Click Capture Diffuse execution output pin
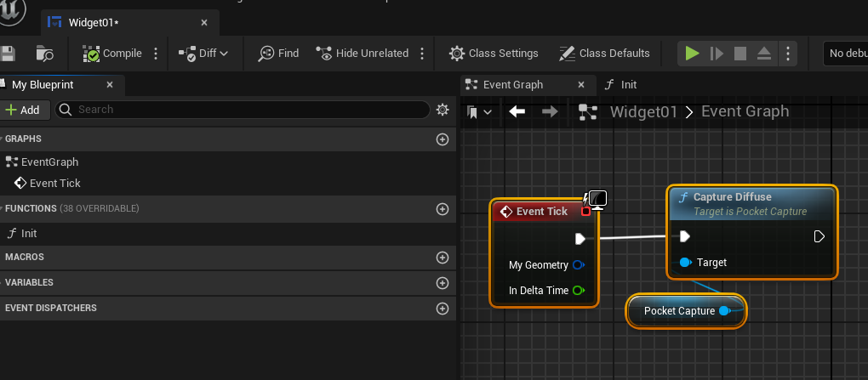 pyautogui.click(x=819, y=236)
